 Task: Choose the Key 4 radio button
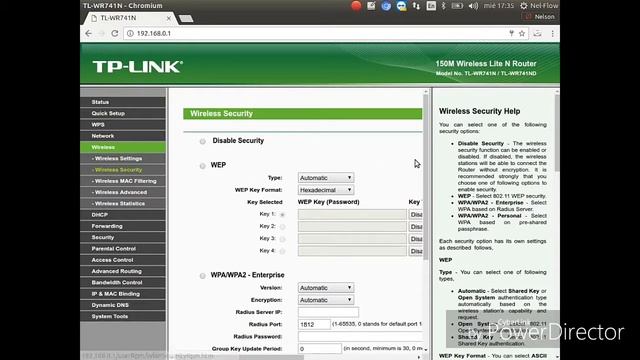pyautogui.click(x=282, y=251)
